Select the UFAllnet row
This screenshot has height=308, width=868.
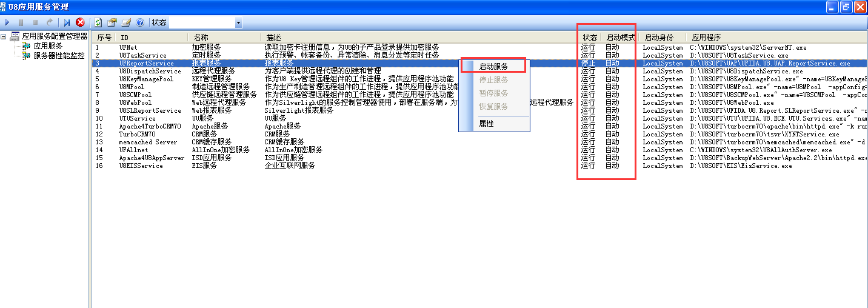tap(480, 150)
